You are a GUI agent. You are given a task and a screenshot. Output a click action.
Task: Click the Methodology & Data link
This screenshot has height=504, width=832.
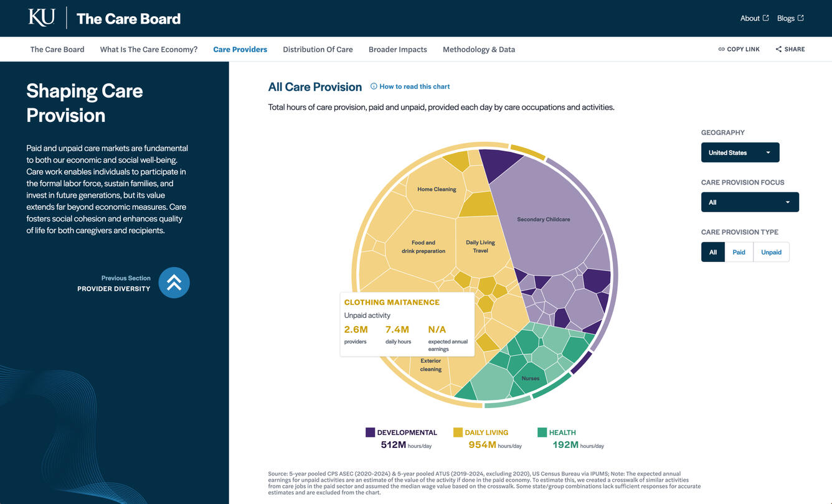(478, 49)
